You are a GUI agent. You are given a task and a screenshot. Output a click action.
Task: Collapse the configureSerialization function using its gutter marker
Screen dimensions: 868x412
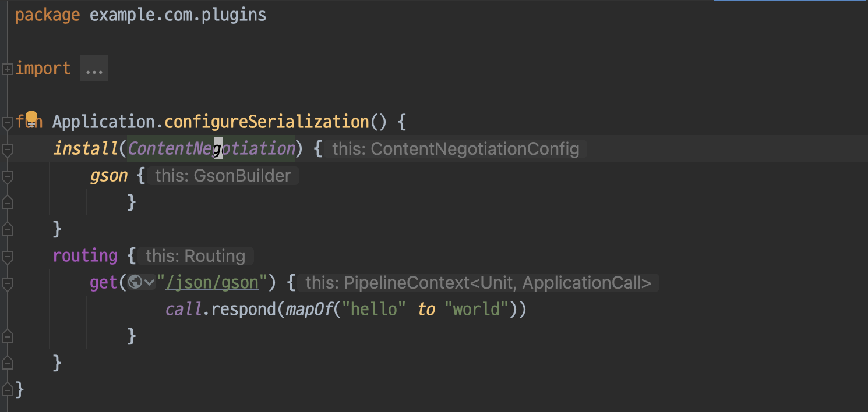(7, 123)
